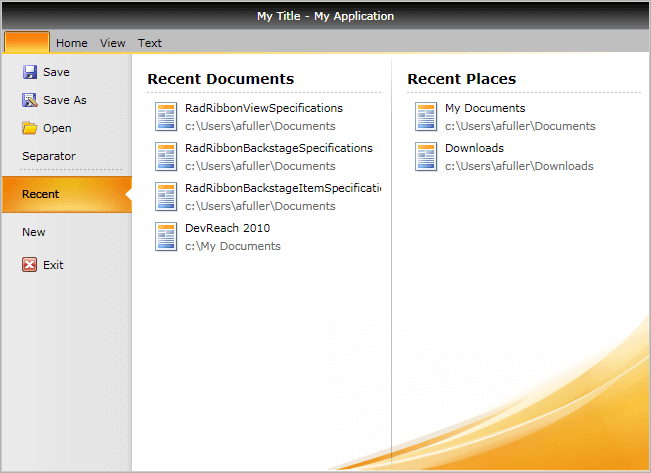Screen dimensions: 651x473
Task: Click the Recent Places heading
Action: pos(462,79)
